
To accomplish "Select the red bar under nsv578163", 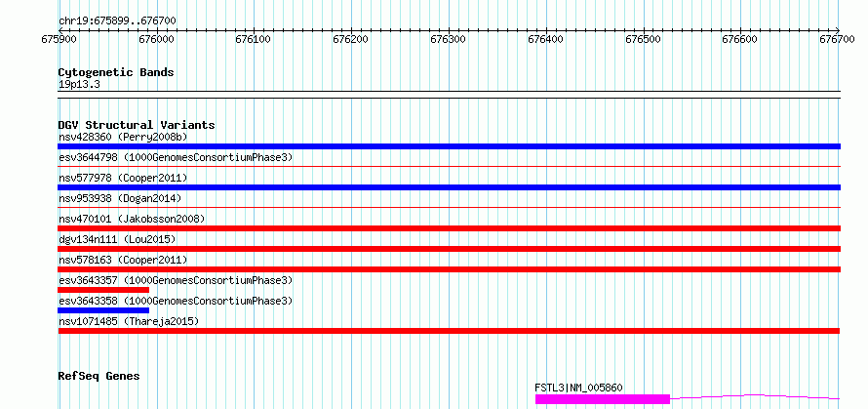I will [x=449, y=269].
